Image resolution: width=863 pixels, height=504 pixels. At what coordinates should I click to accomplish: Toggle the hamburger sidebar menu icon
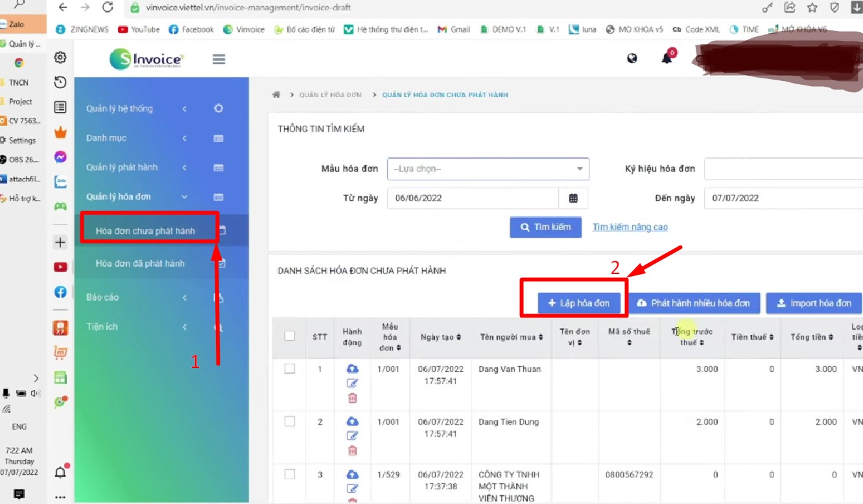click(219, 59)
